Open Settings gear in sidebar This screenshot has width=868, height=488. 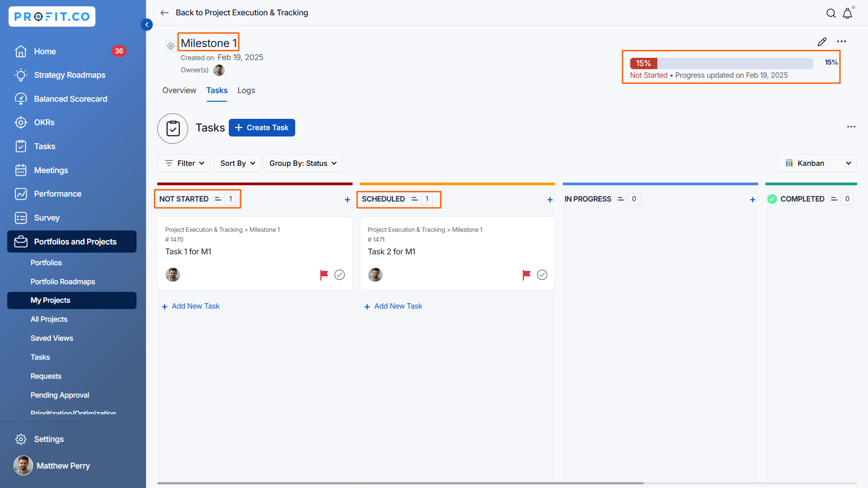click(21, 439)
